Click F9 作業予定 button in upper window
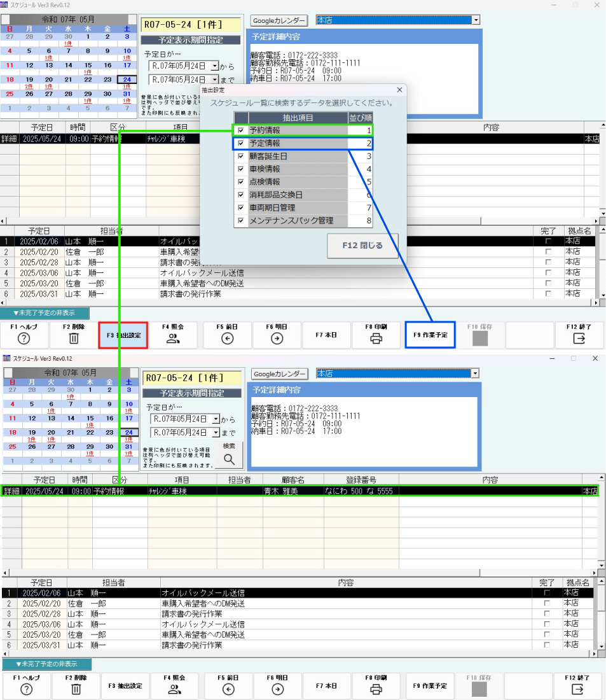 430,335
